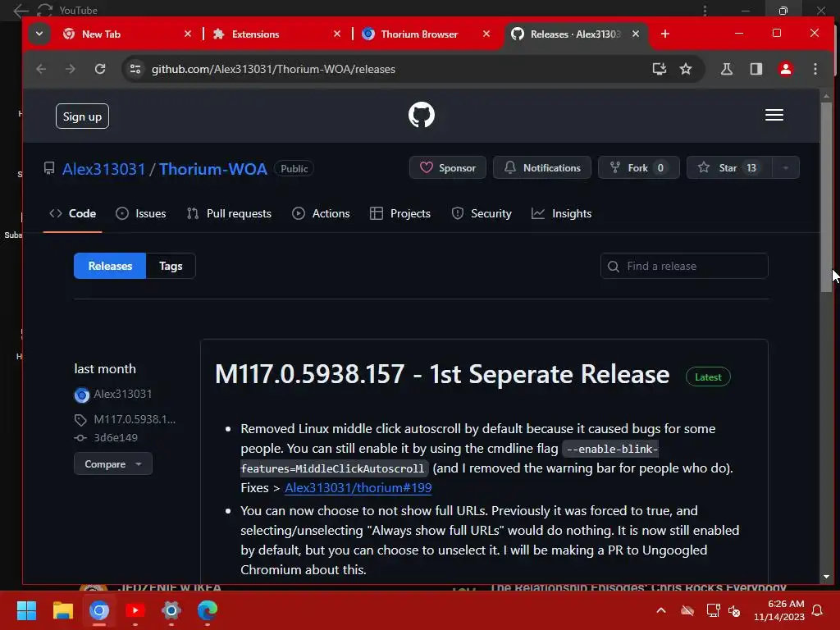840x630 pixels.
Task: Click the Latest badge
Action: tap(708, 377)
